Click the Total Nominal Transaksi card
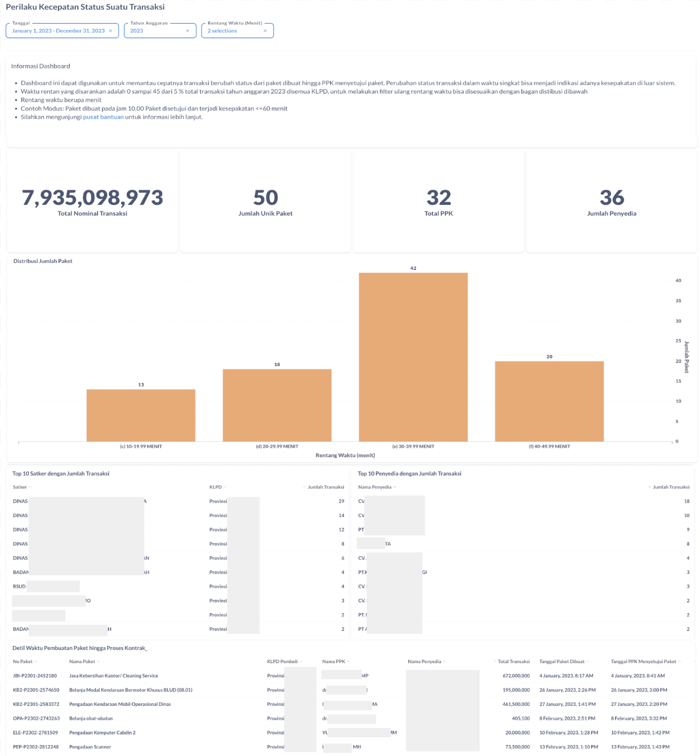This screenshot has width=700, height=756. 92,202
